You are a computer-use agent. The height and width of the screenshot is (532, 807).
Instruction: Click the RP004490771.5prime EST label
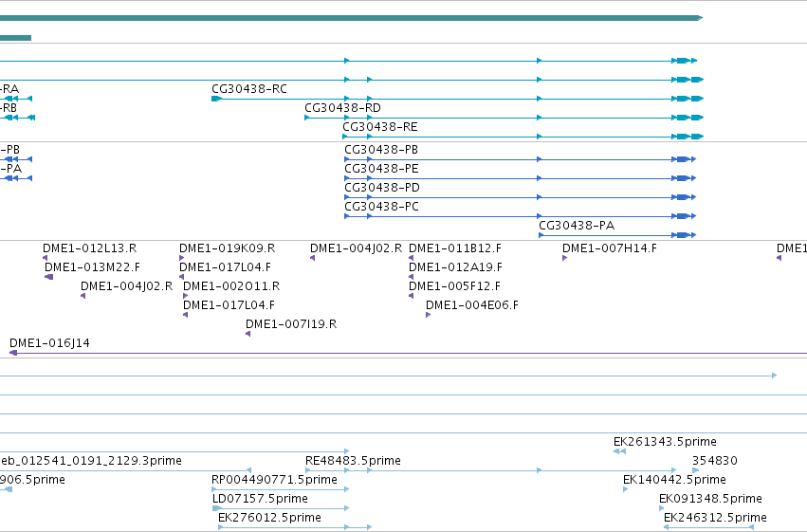pos(274,480)
